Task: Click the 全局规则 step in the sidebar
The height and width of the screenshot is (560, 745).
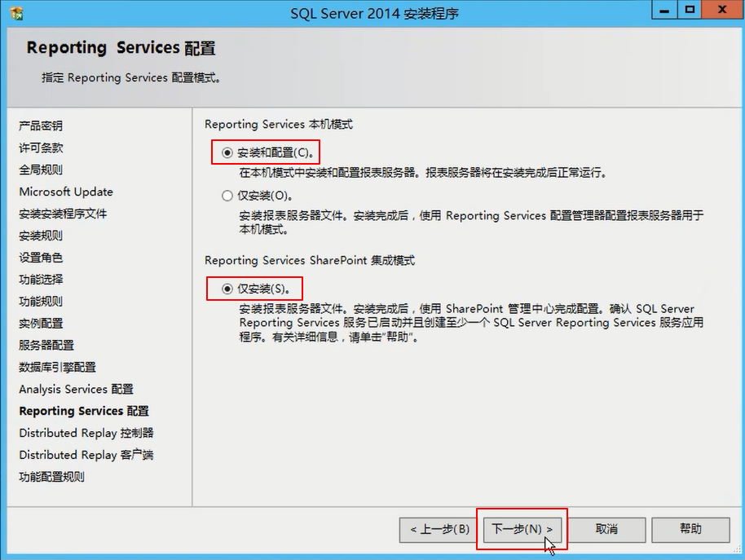Action: pyautogui.click(x=41, y=170)
